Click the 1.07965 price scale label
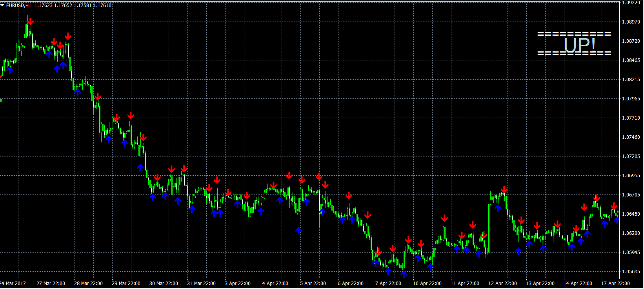 631,99
